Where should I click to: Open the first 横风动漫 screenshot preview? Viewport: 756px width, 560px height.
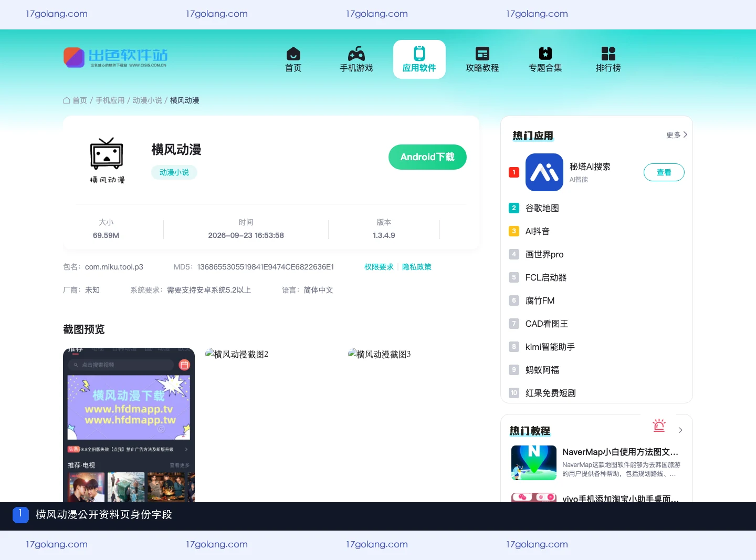point(129,425)
